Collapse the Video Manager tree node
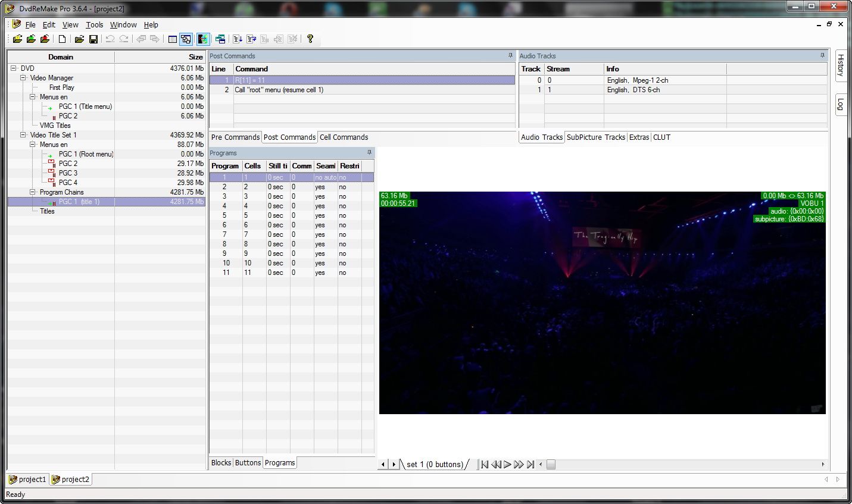Image resolution: width=852 pixels, height=504 pixels. pos(23,78)
